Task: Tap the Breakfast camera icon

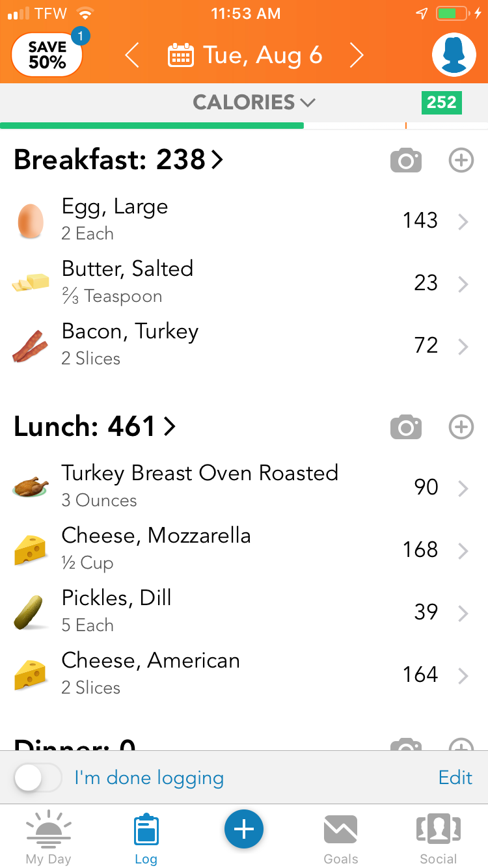Action: [x=406, y=160]
